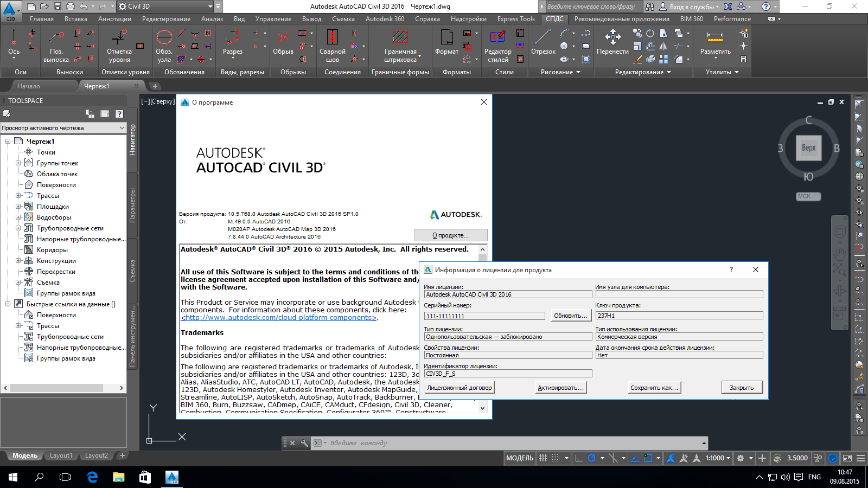Open the C3D application menu button
The height and width of the screenshot is (488, 868).
10,10
